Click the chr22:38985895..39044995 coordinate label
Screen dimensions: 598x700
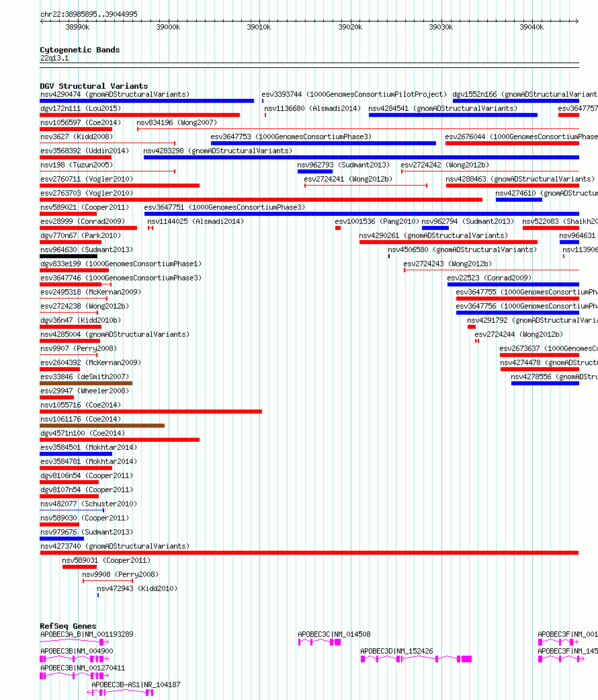(89, 14)
